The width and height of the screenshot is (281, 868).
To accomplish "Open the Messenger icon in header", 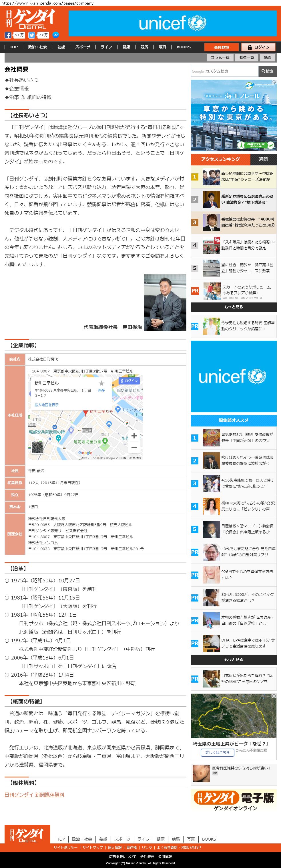I will 56,35.
